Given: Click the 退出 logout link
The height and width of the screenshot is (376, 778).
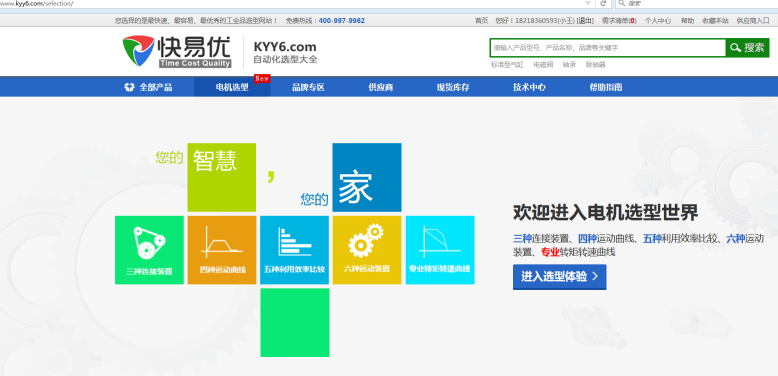Looking at the screenshot, I should (585, 21).
